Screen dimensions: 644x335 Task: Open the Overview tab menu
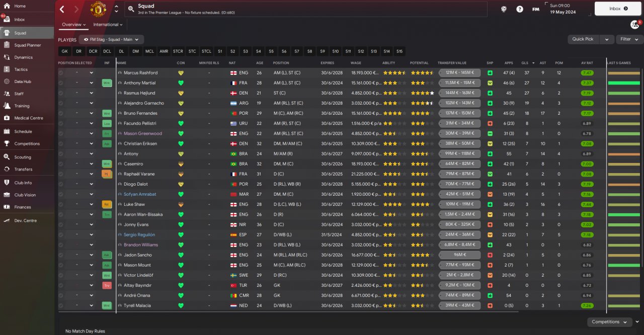coord(73,25)
